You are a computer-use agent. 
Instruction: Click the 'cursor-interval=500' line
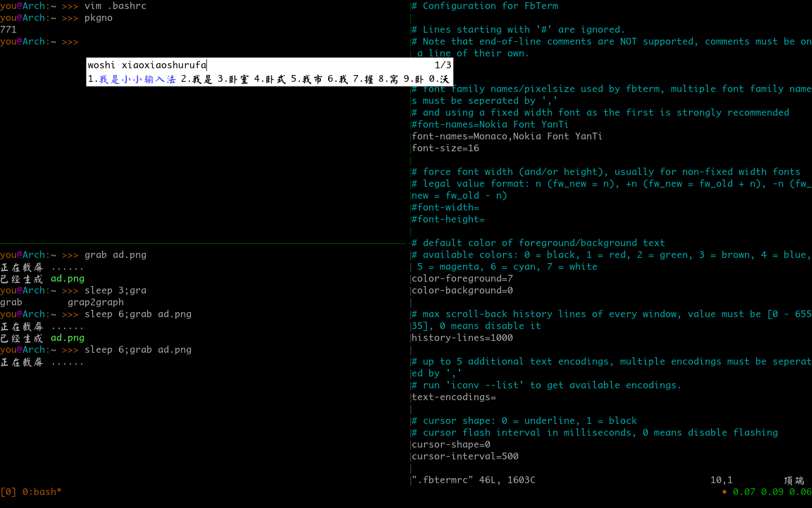[x=465, y=456]
